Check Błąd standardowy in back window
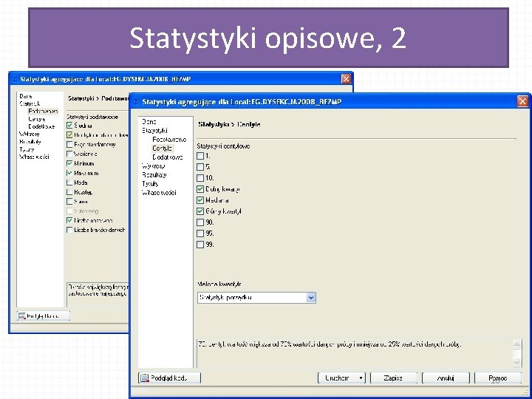This screenshot has width=532, height=399. (x=69, y=145)
